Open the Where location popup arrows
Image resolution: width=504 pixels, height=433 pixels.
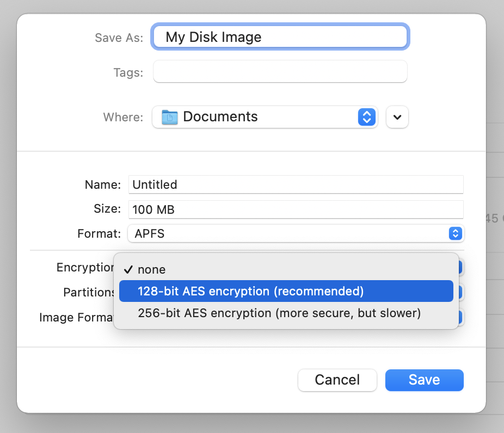click(x=367, y=117)
